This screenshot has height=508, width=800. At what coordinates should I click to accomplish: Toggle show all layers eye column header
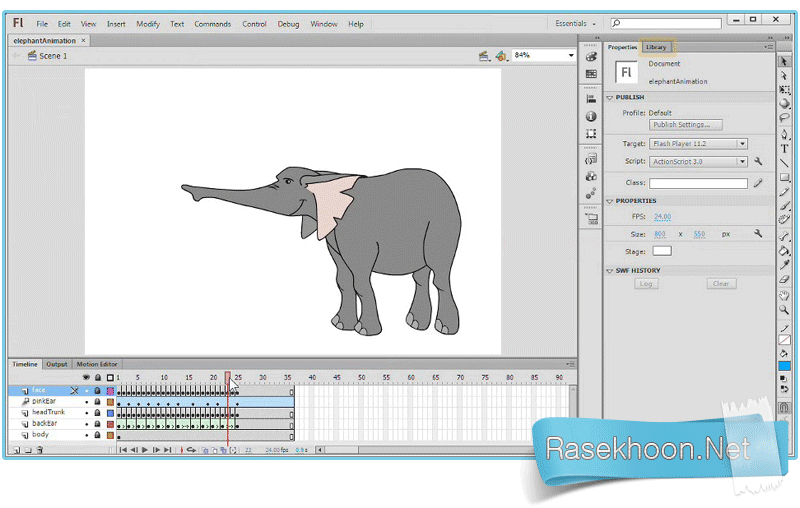click(86, 377)
